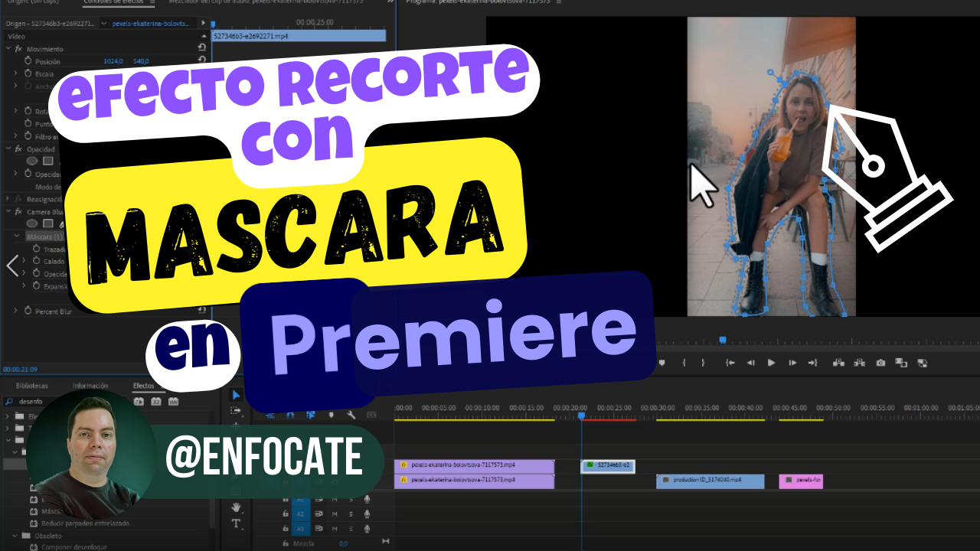Add a marker from Program monitor controls
This screenshot has width=980, height=551.
(x=662, y=363)
